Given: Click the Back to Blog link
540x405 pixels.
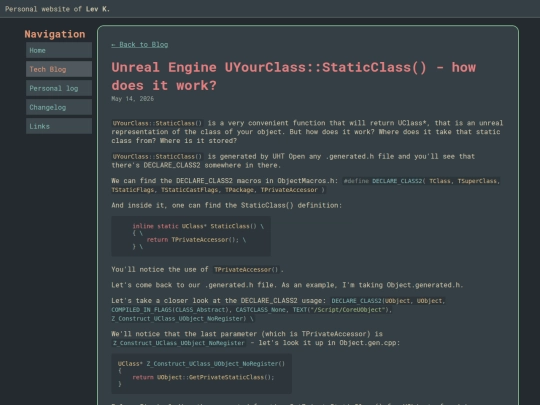Looking at the screenshot, I should pyautogui.click(x=139, y=44).
